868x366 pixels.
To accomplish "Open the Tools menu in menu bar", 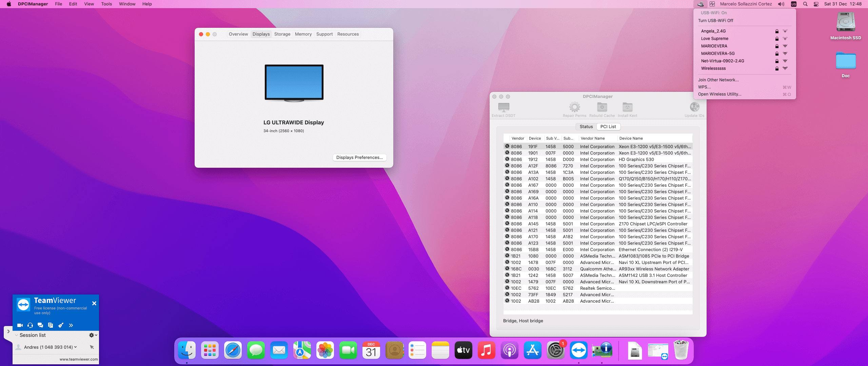I will [106, 4].
